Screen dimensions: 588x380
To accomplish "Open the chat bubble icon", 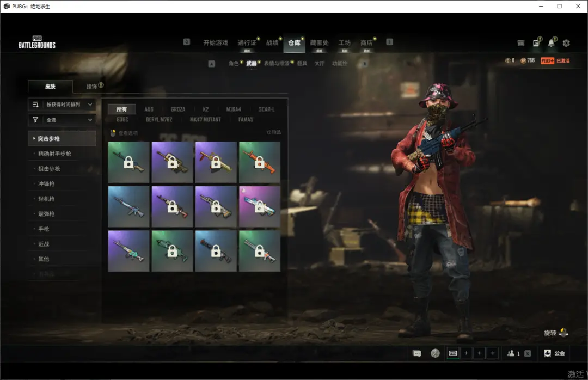I will pyautogui.click(x=417, y=353).
